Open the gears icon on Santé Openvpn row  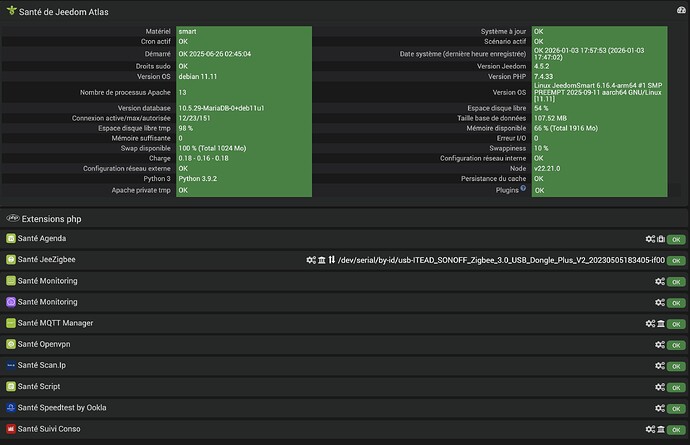coord(659,344)
